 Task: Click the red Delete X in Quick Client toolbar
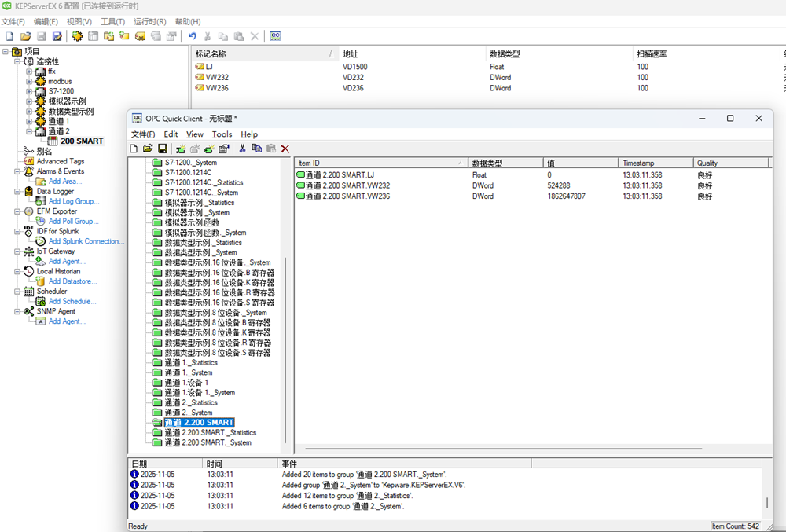pos(285,149)
